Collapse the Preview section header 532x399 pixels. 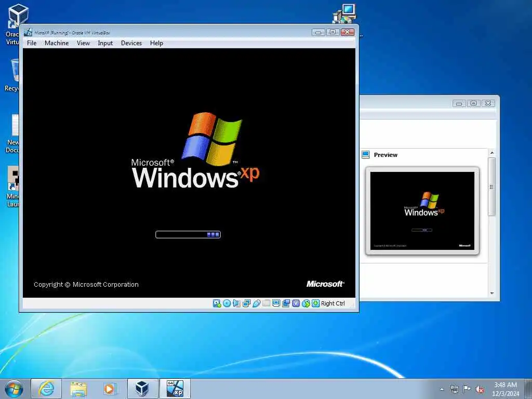(x=385, y=155)
